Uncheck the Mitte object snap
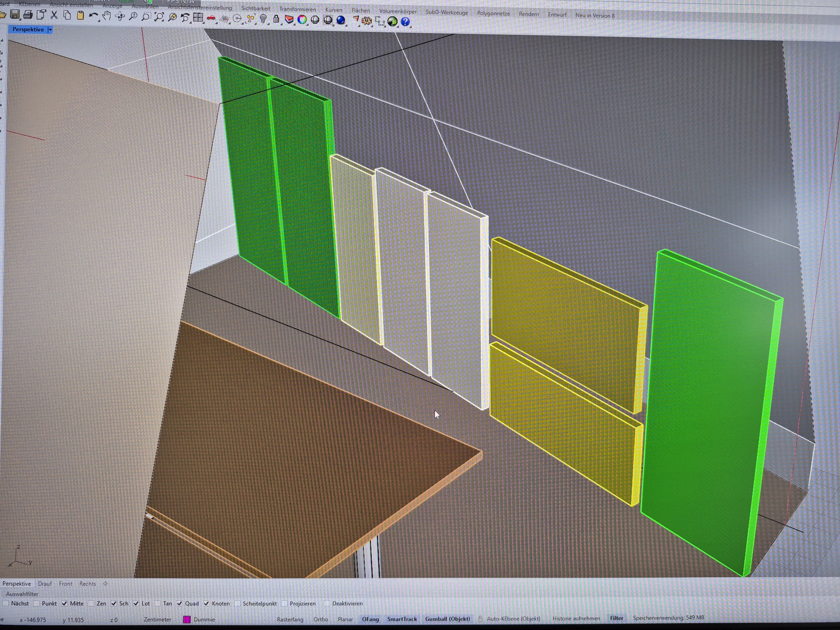Viewport: 840px width, 630px height. coord(64,603)
